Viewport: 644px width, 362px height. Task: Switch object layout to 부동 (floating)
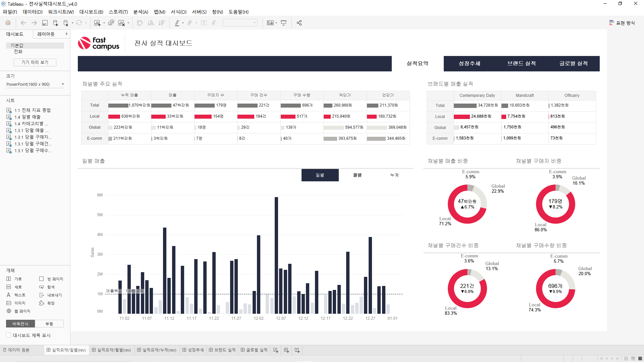tap(49, 324)
